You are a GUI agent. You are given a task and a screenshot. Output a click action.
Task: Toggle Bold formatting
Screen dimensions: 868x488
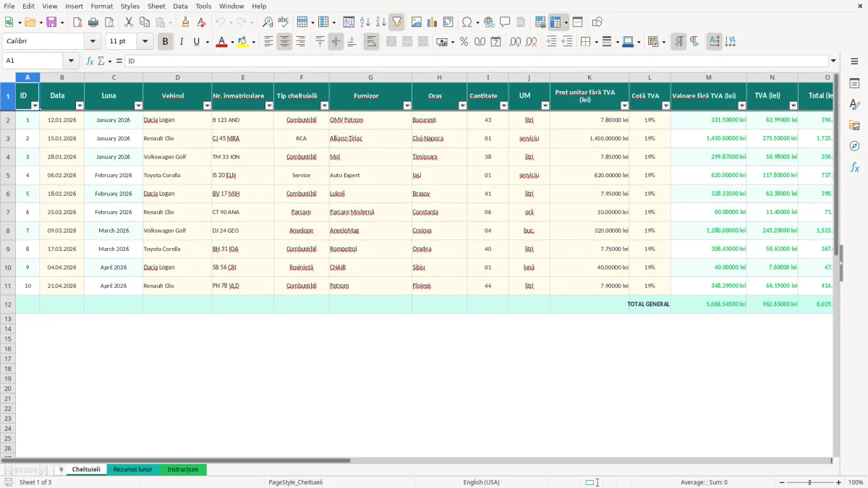pyautogui.click(x=166, y=42)
